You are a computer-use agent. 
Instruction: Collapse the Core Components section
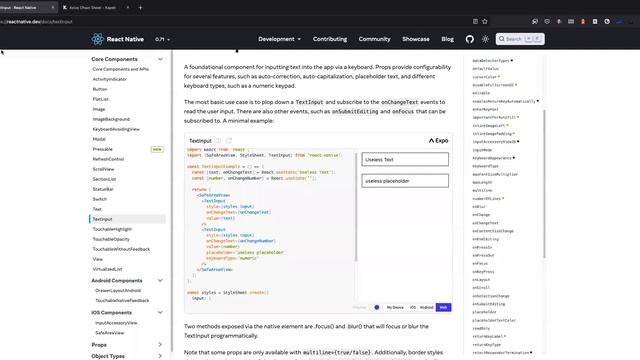point(160,59)
